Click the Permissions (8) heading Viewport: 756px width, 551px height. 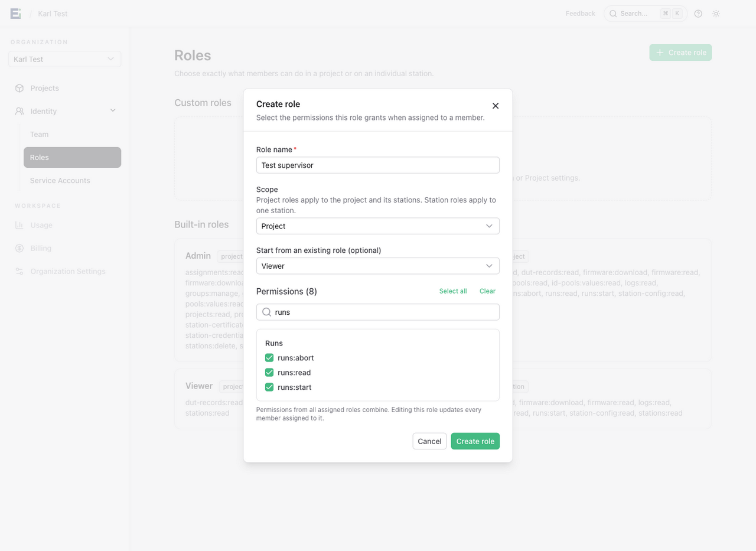[x=286, y=291]
